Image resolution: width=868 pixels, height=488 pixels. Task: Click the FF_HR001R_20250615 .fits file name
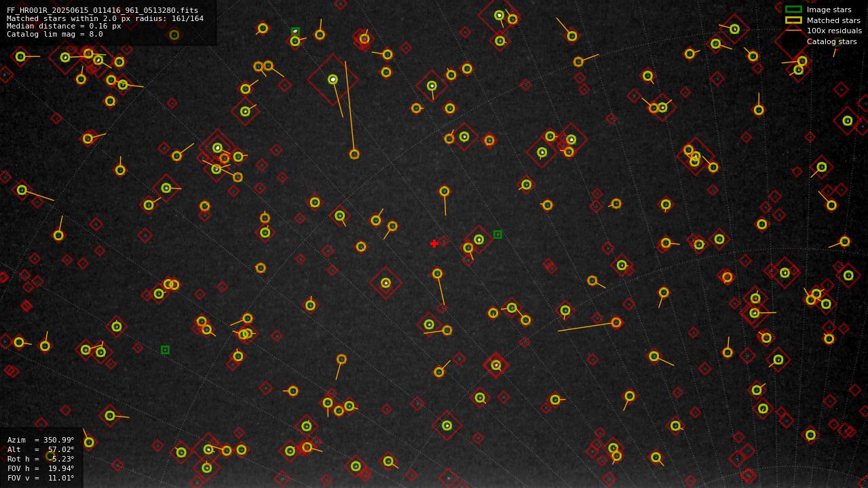[x=102, y=10]
